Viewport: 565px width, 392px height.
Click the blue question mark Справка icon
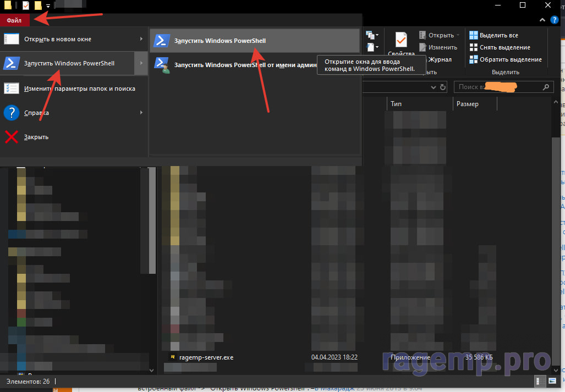(12, 113)
